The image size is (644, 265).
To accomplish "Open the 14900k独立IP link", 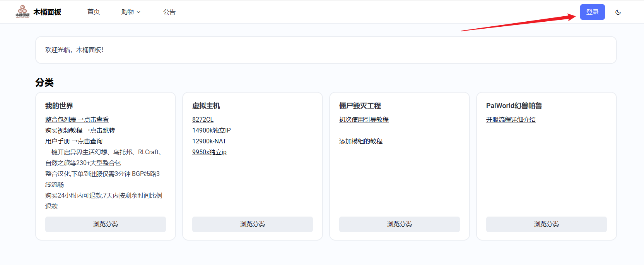I will (x=212, y=131).
